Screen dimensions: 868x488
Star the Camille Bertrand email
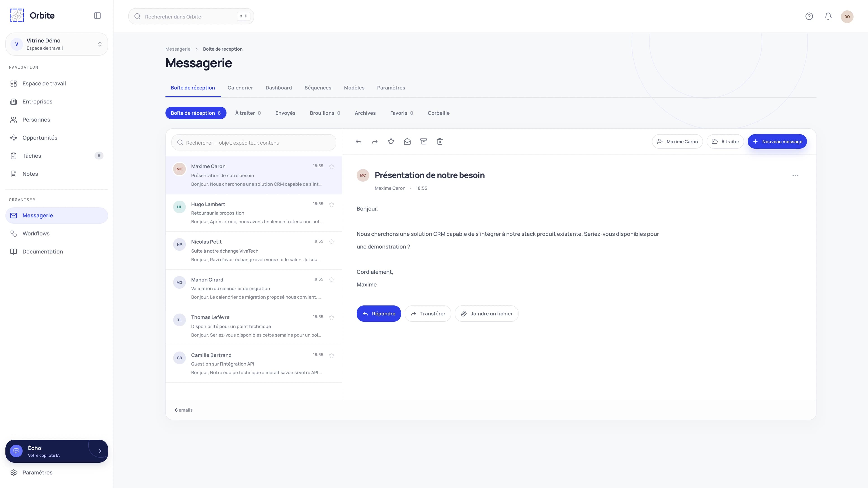click(332, 355)
